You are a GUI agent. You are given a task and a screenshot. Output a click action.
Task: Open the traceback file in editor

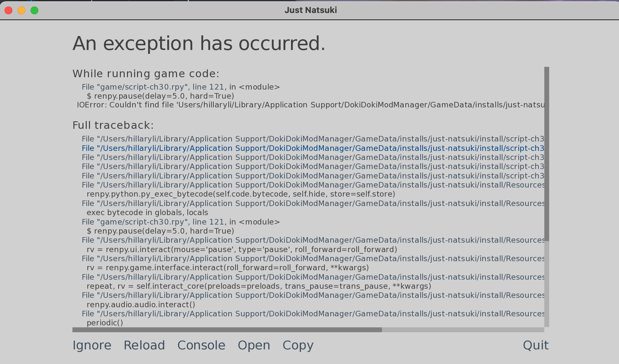point(254,345)
